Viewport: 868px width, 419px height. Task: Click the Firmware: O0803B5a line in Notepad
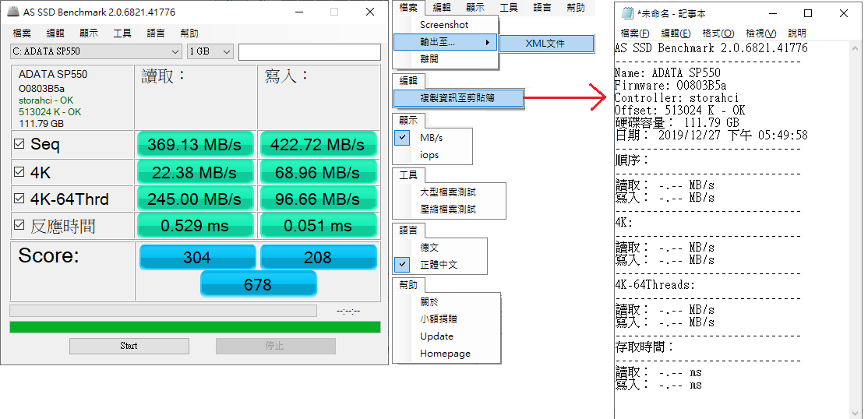tap(670, 85)
